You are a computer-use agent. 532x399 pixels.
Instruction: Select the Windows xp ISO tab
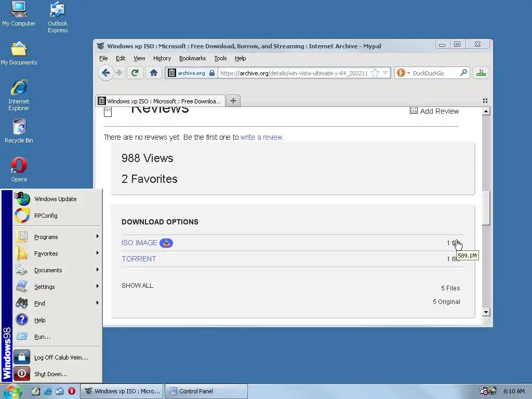point(161,101)
